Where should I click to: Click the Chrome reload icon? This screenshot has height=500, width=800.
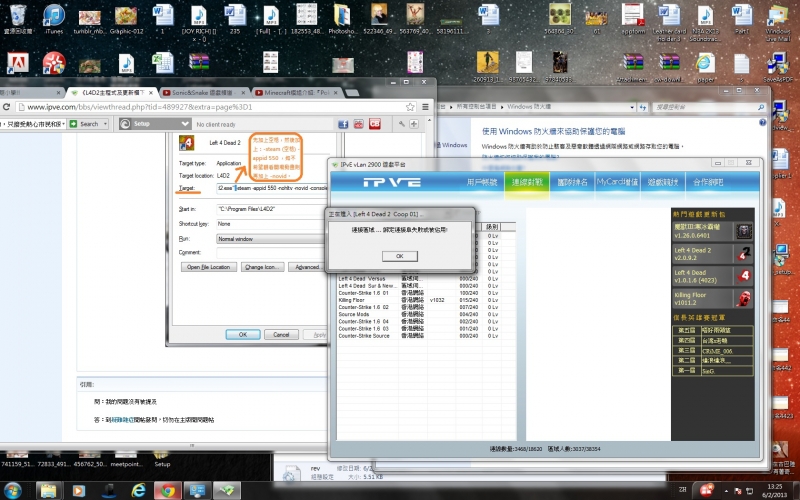(6, 107)
